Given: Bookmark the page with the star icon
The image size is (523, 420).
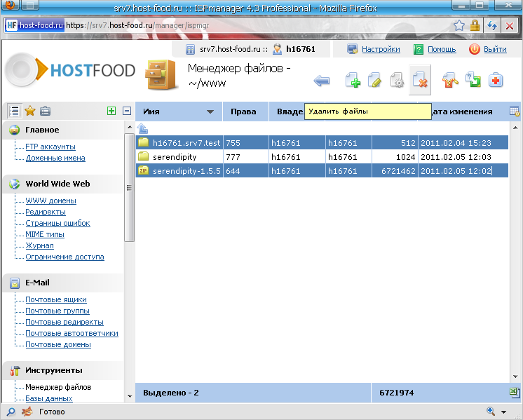Looking at the screenshot, I should tap(459, 25).
